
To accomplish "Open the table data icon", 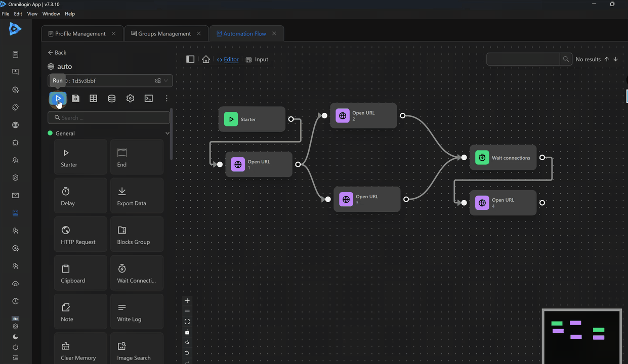I will pyautogui.click(x=94, y=99).
